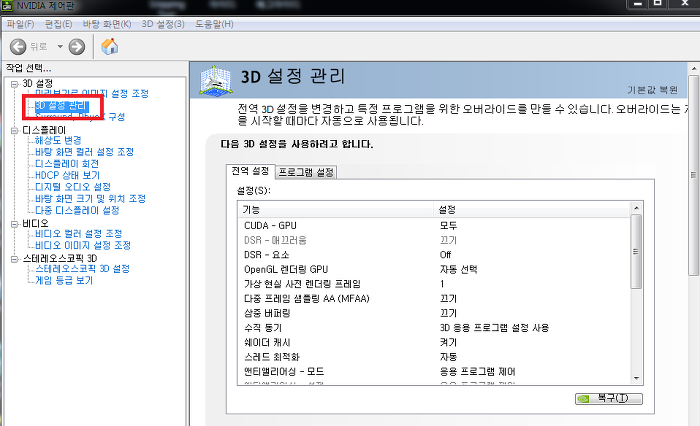The image size is (700, 426).
Task: Click the 복구(T) button
Action: [x=609, y=398]
